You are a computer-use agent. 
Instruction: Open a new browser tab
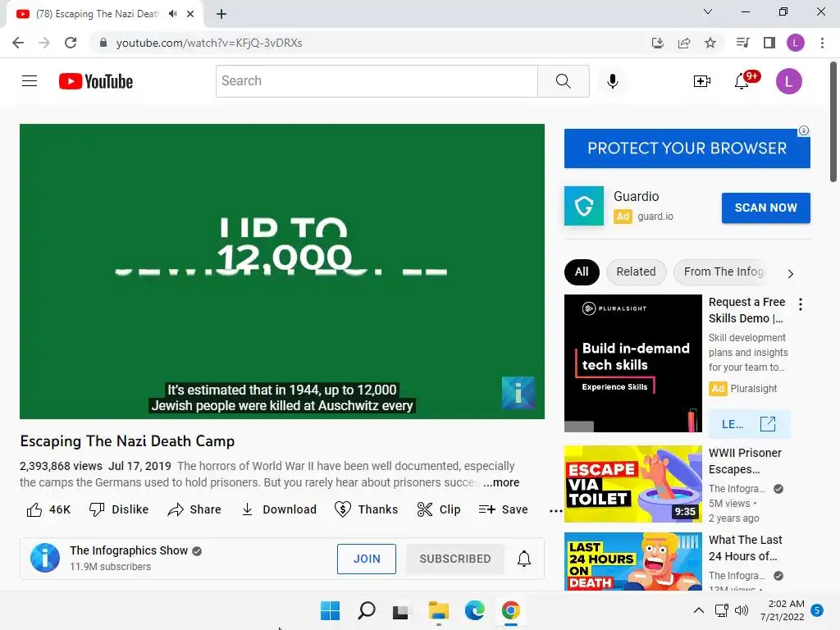click(x=221, y=14)
